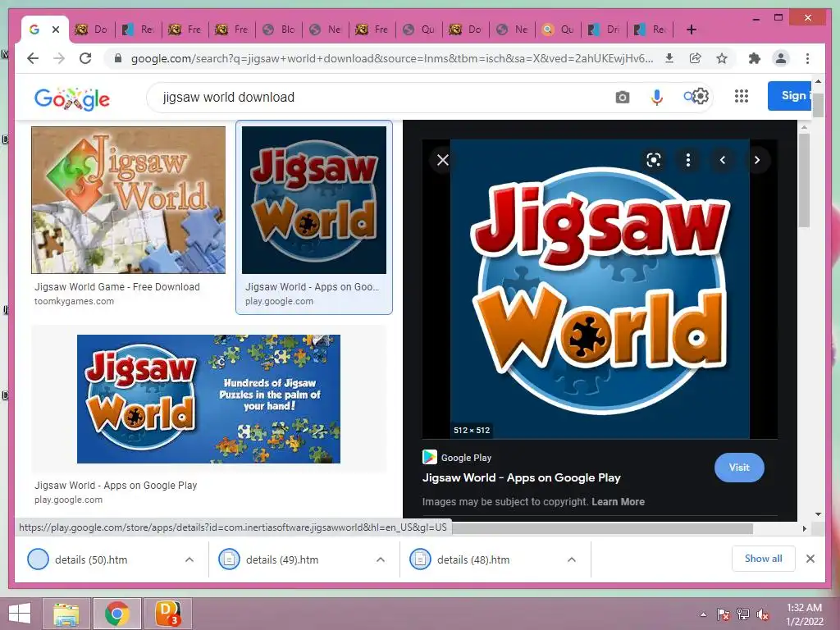Select the toomkygames Jigsaw World thumbnail
Viewport: 840px width, 630px height.
pos(129,200)
